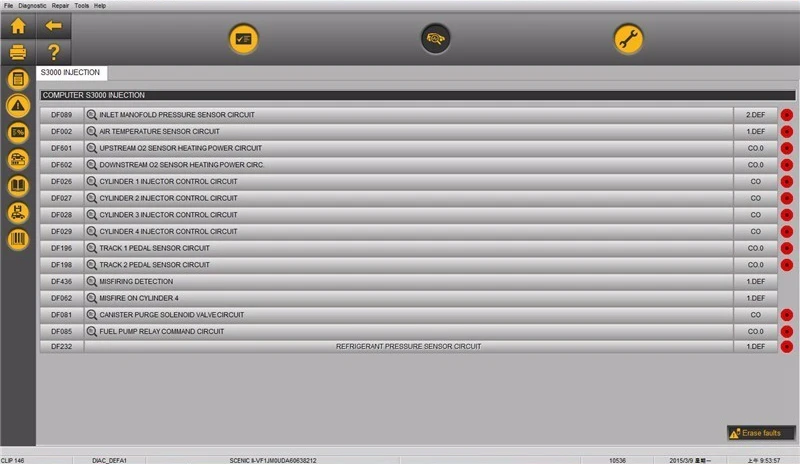Select fault code DF089
Screen dimensions: 800x464
pos(62,115)
